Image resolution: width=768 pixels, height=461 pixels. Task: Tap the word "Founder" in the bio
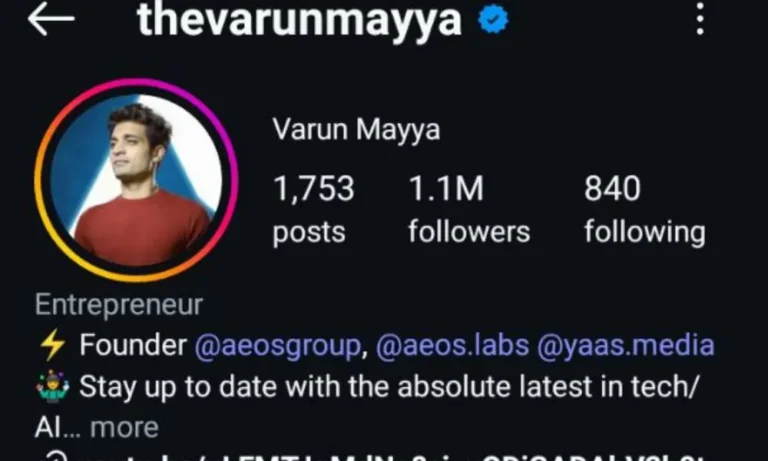[x=133, y=344]
